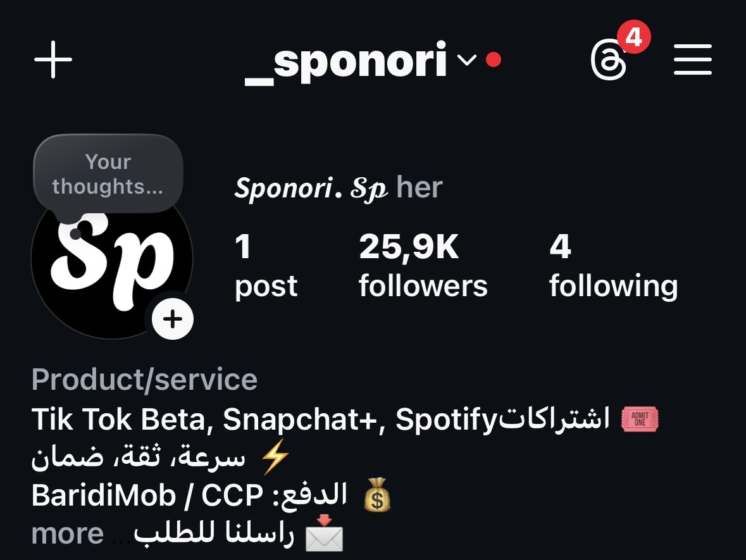This screenshot has width=746, height=560.
Task: Open the 4 following list
Action: (613, 266)
